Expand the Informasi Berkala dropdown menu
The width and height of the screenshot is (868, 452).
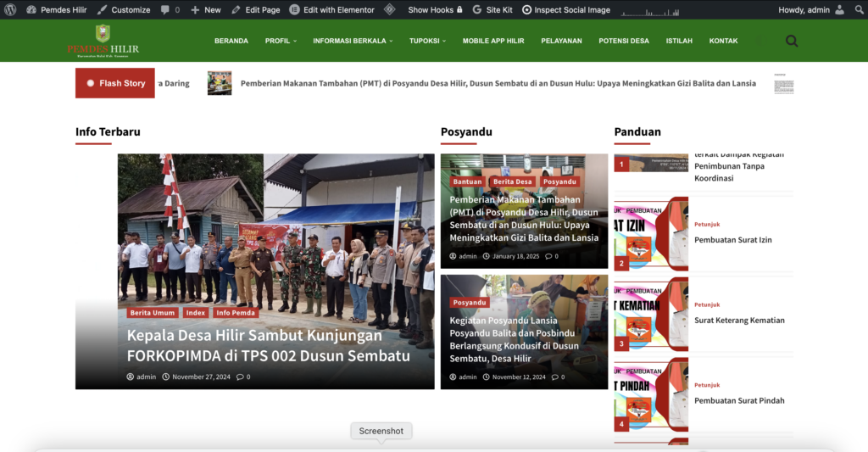353,41
